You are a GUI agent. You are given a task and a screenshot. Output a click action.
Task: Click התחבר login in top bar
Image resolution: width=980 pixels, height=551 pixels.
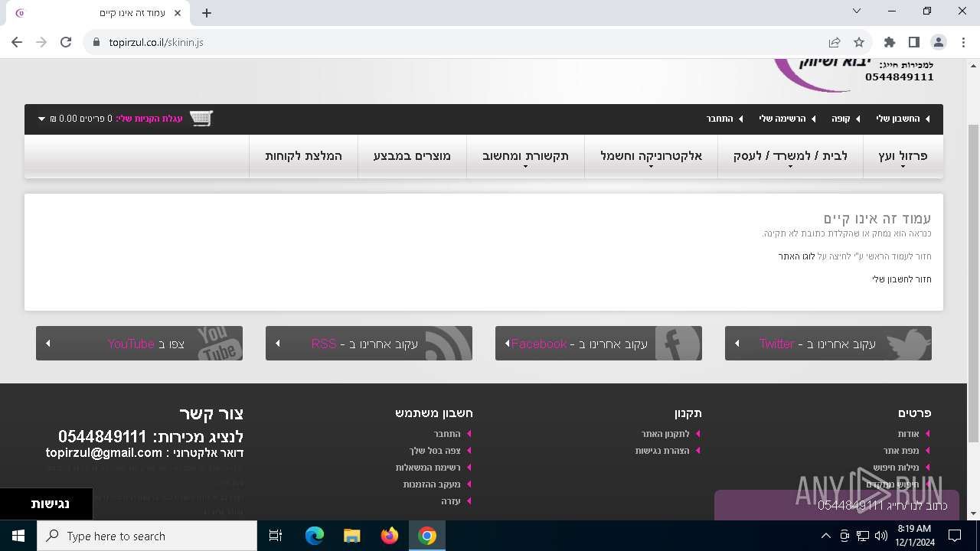pos(720,119)
